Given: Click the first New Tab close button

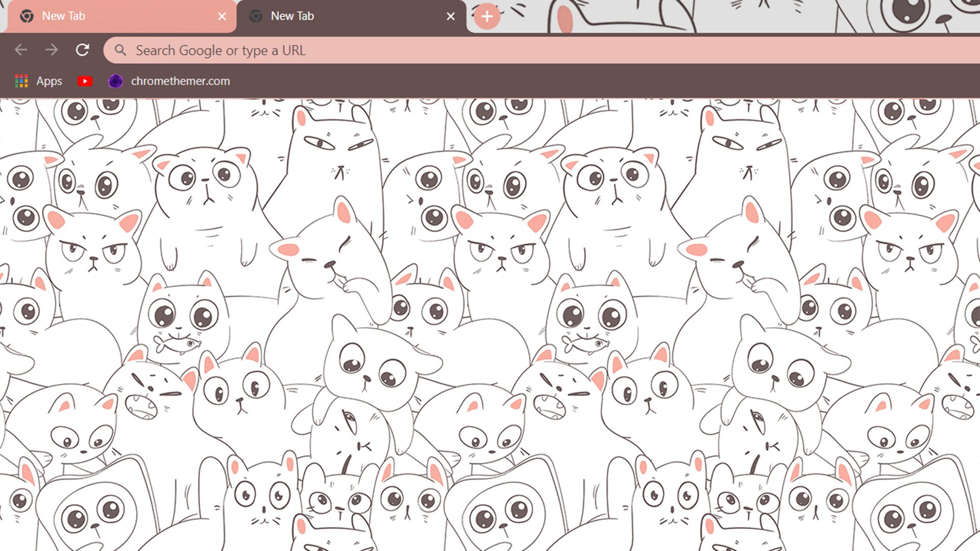Looking at the screenshot, I should pos(222,15).
